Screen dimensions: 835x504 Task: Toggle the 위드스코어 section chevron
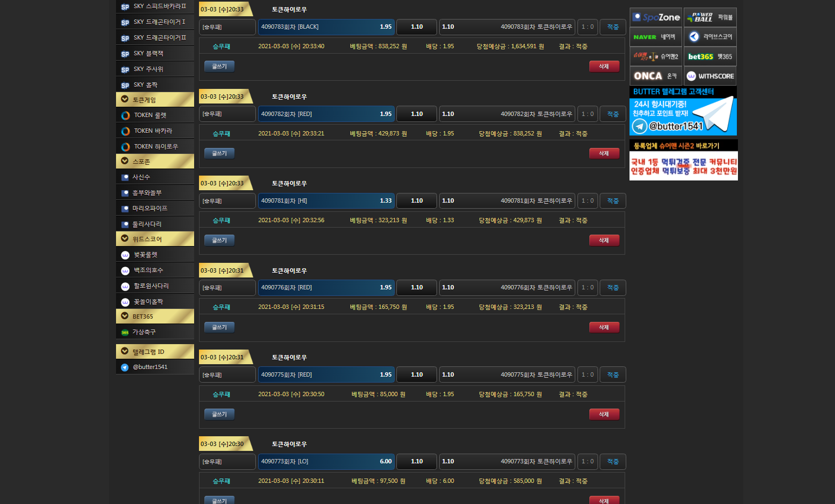tap(125, 238)
